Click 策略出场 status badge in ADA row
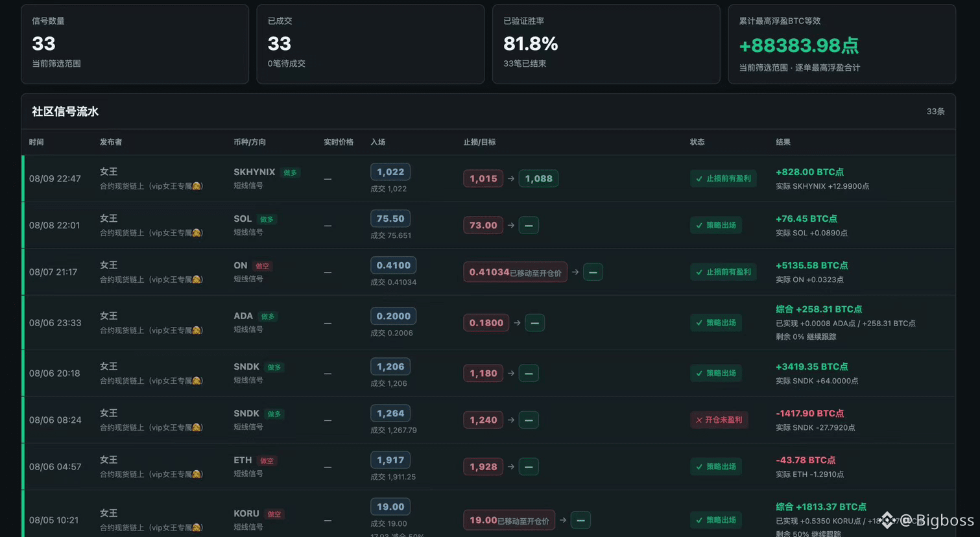Screen dimensions: 980x537 [x=716, y=322]
